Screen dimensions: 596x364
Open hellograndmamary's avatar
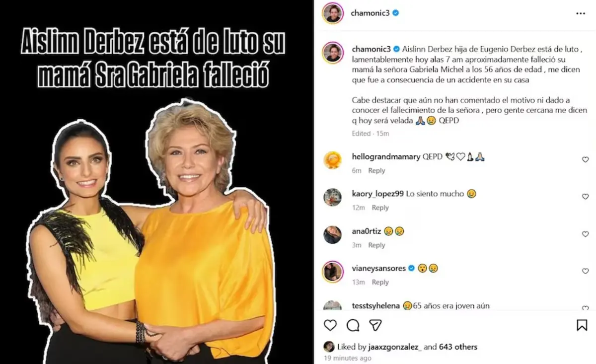[332, 160]
